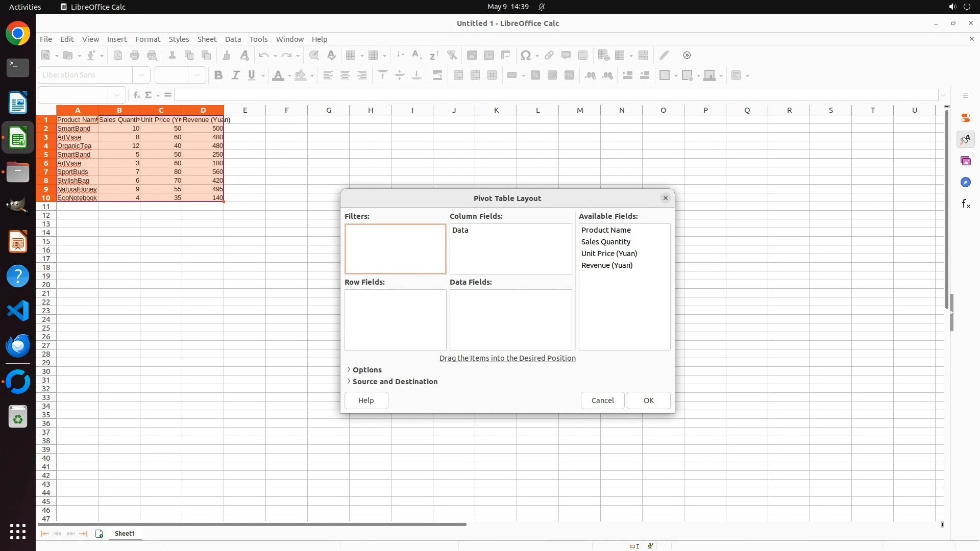Open the Data menu

(x=233, y=39)
